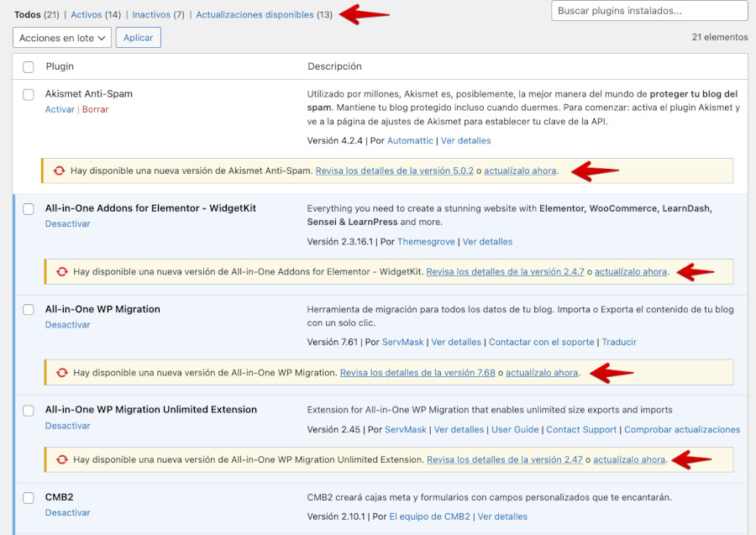Open Ver detalles for All-in-One WP Migration
The image size is (756, 535).
tap(456, 342)
